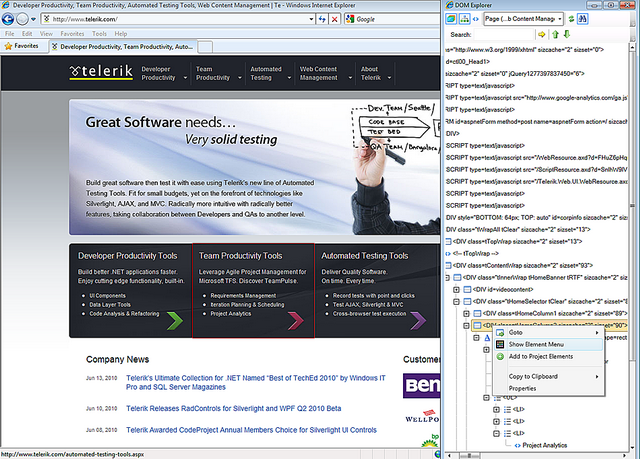Click the DOM Explorer vertical scrollbar
This screenshot has height=459, width=640.
point(632,245)
